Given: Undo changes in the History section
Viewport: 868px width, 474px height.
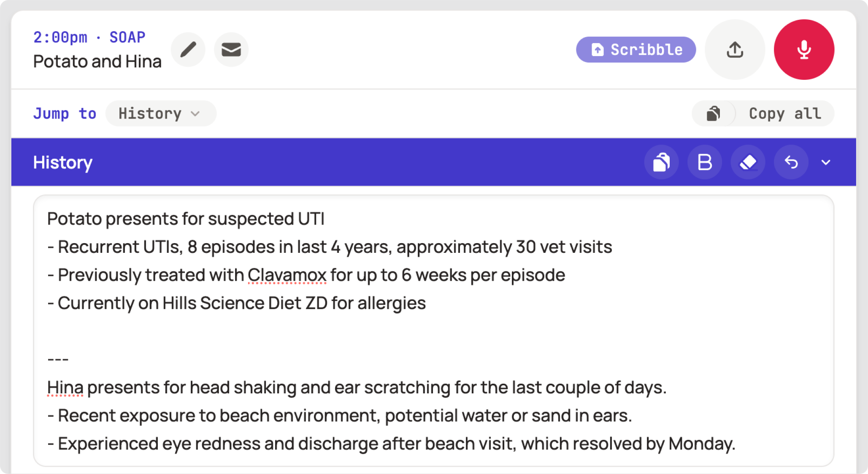Looking at the screenshot, I should (x=791, y=162).
